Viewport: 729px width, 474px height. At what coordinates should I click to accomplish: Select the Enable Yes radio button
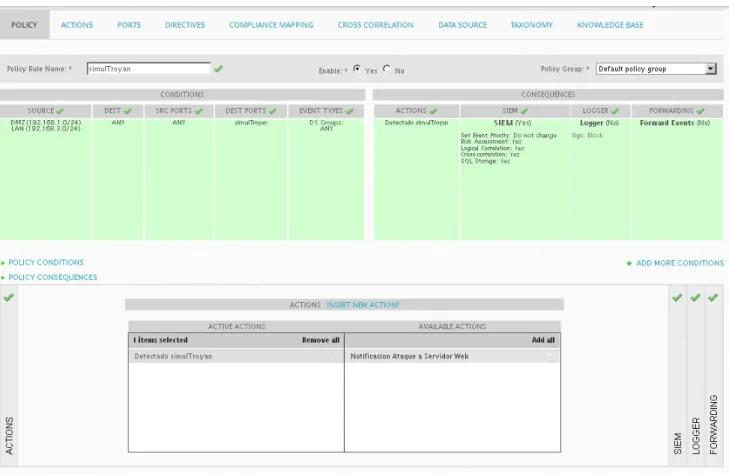tap(357, 68)
